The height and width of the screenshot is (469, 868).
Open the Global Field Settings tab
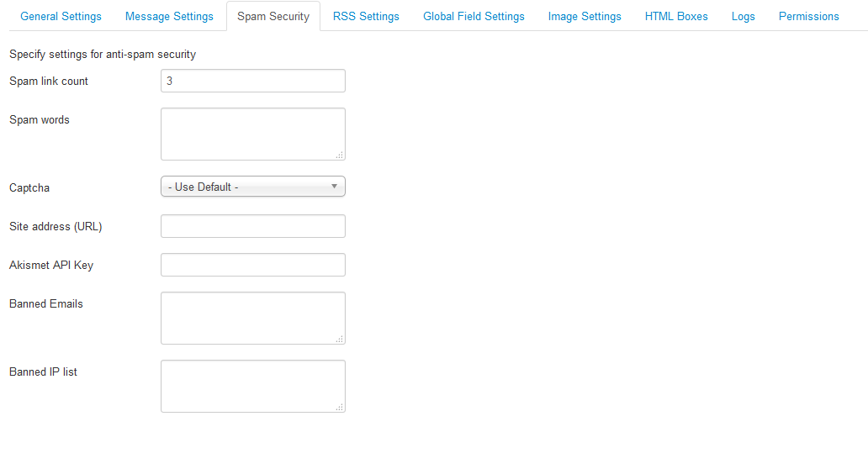[x=474, y=16]
